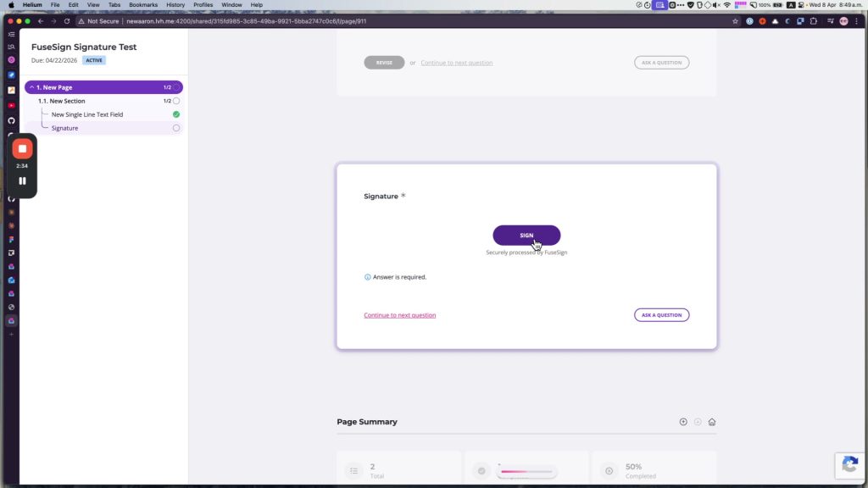Reload the page using refresh icon
Viewport: 868px width, 488px height.
(67, 21)
